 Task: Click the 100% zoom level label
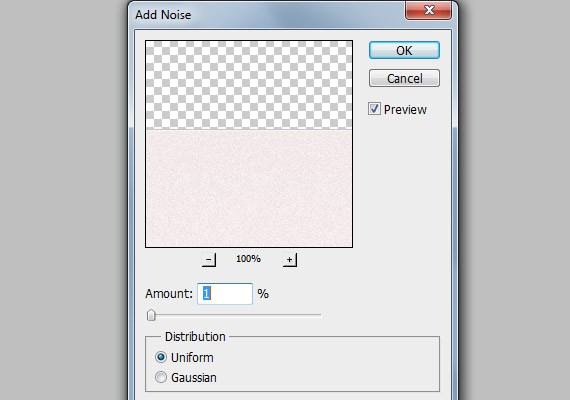248,259
